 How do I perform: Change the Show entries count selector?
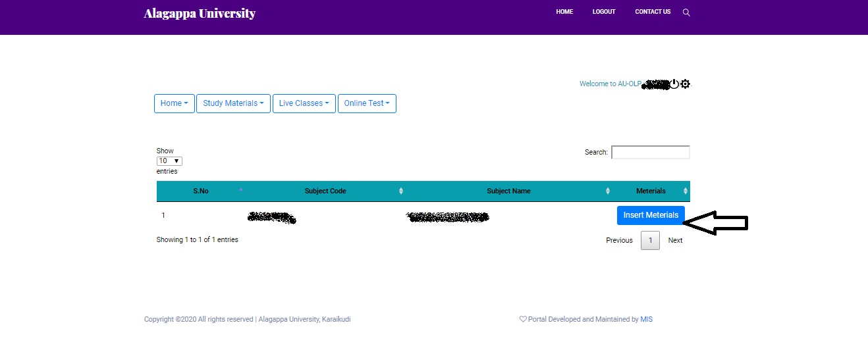point(169,161)
